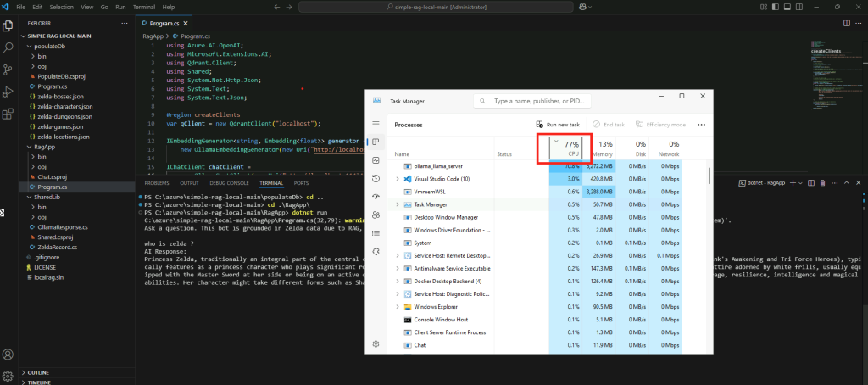The width and height of the screenshot is (868, 385).
Task: Open the Task Manager navigation hamburger menu
Action: (x=376, y=124)
